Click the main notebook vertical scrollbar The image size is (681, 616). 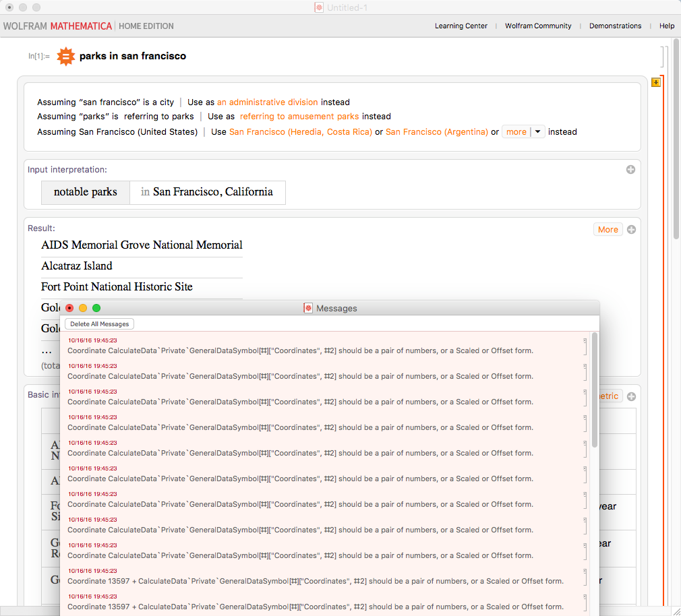676,139
